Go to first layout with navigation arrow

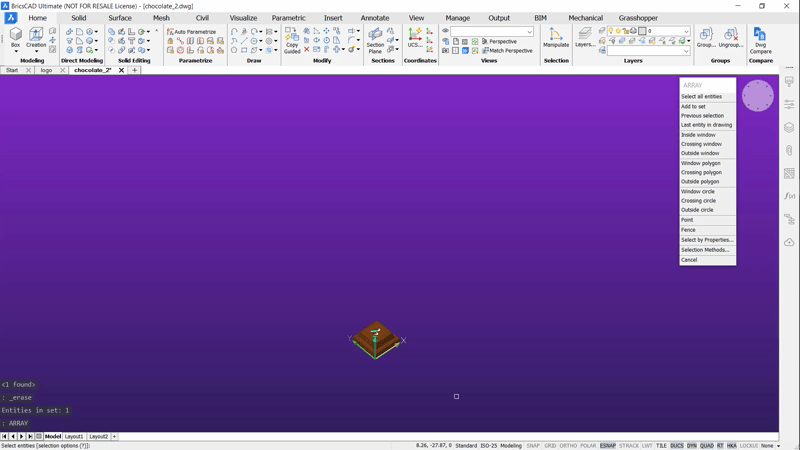[4, 437]
